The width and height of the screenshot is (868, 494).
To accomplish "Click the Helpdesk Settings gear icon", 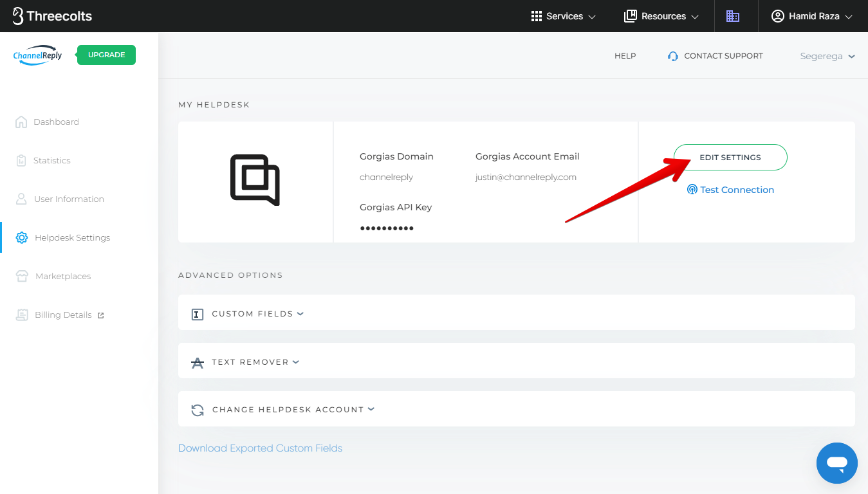I will click(x=22, y=237).
